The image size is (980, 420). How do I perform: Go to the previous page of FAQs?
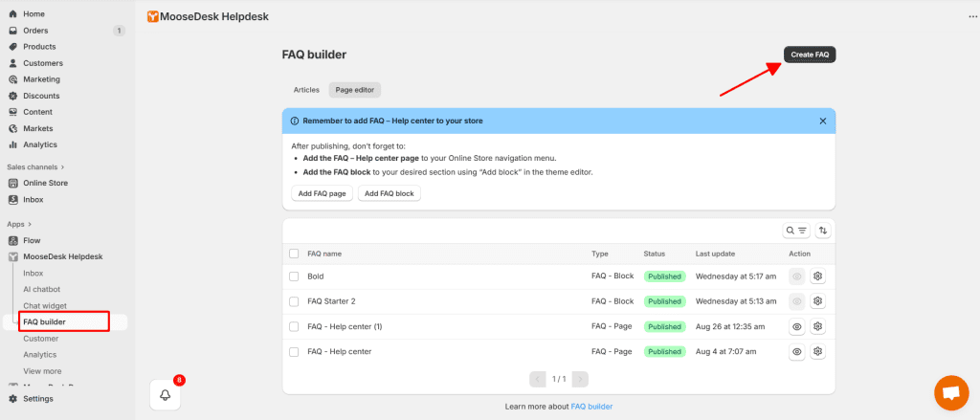[x=538, y=379]
